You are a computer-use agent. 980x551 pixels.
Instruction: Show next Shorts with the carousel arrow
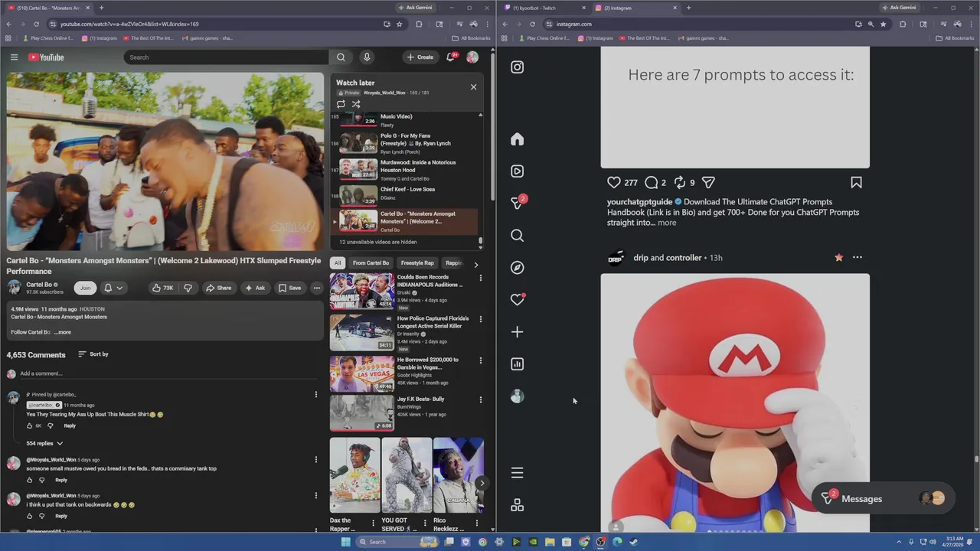pos(482,483)
